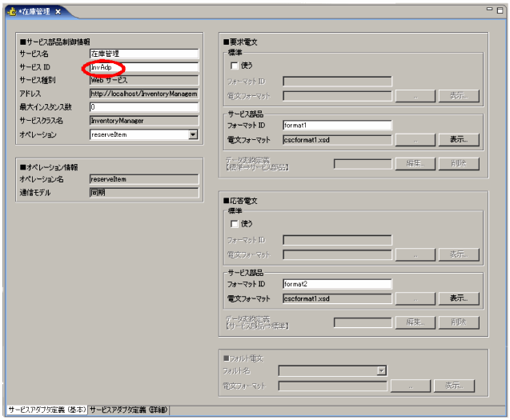Click the サービスクラス名 field showing InventoryManager
This screenshot has width=510, height=420.
[144, 121]
